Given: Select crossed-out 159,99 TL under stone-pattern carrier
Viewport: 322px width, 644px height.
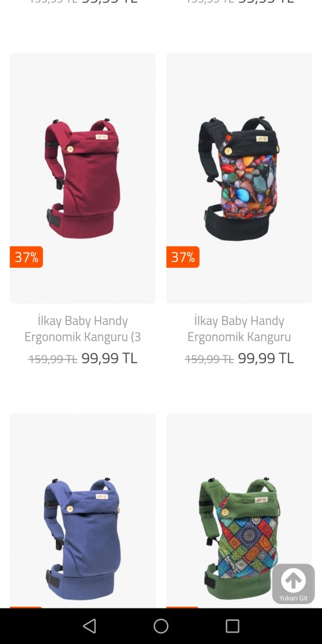Looking at the screenshot, I should 209,359.
